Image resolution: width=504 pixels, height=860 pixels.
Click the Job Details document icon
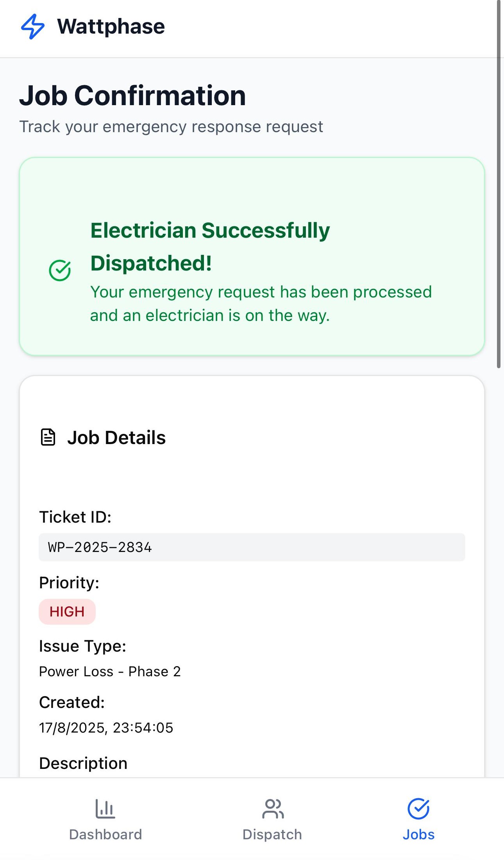pos(48,437)
